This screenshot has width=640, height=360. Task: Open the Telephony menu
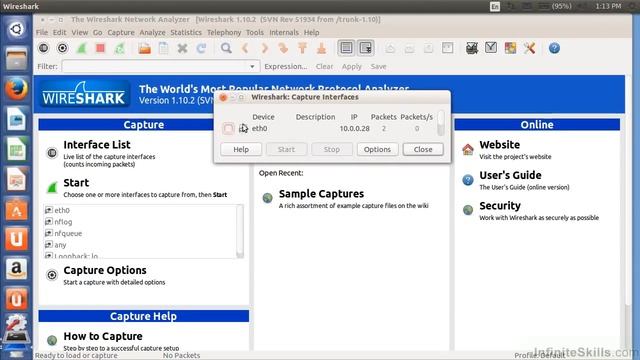point(224,32)
